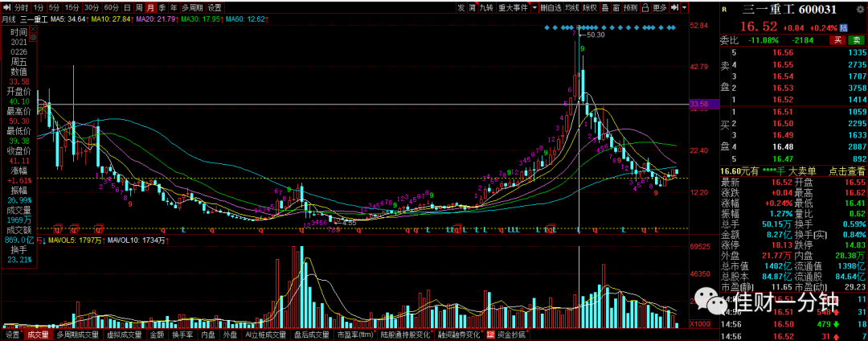Toggle the 除权 adjustment option
The image size is (868, 341).
coord(590,8)
